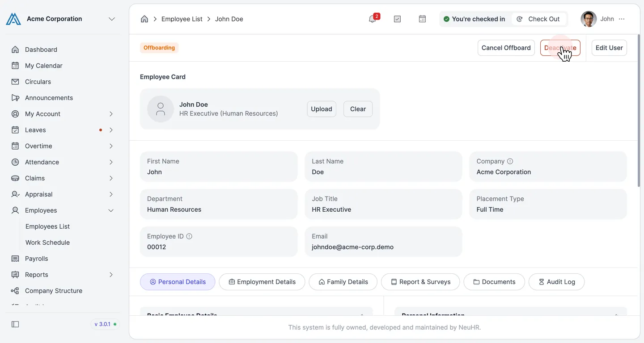Screen dimensions: 644x343
Task: Click the My Account sidebar icon
Action: pyautogui.click(x=15, y=114)
